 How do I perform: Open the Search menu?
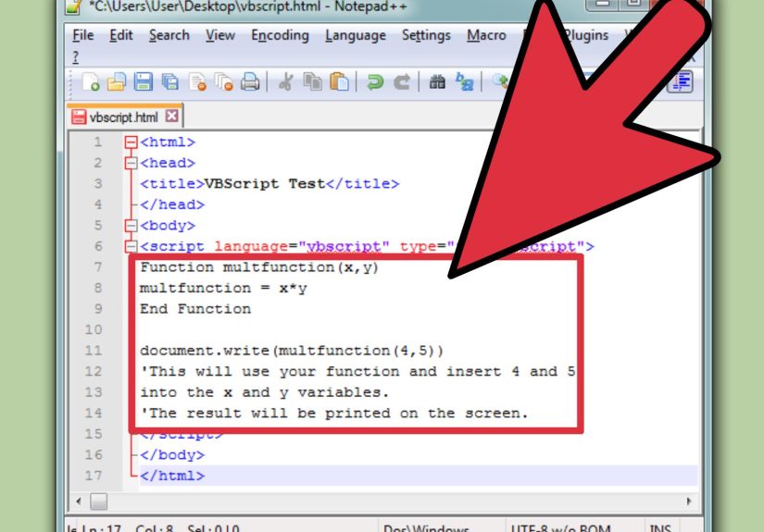(169, 35)
